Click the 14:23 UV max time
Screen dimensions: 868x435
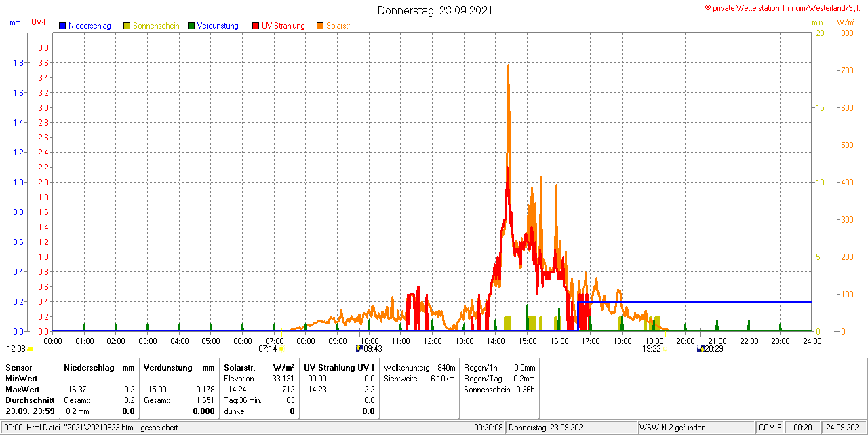point(317,390)
